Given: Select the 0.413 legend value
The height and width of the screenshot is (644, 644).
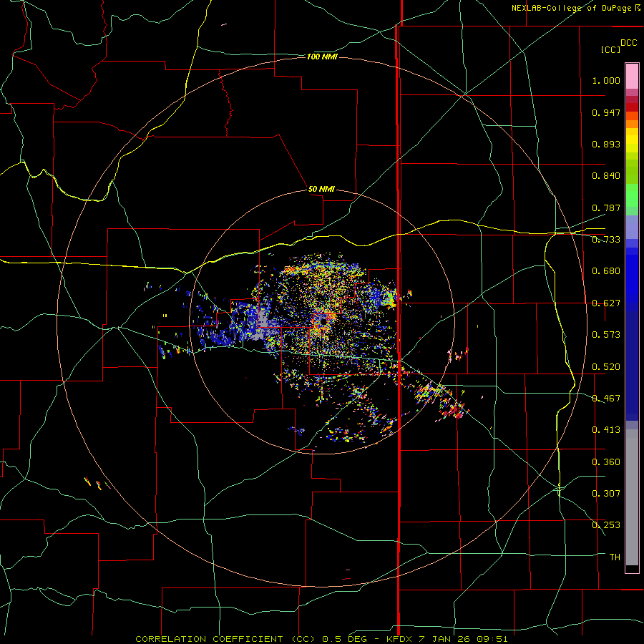Looking at the screenshot, I should [606, 430].
